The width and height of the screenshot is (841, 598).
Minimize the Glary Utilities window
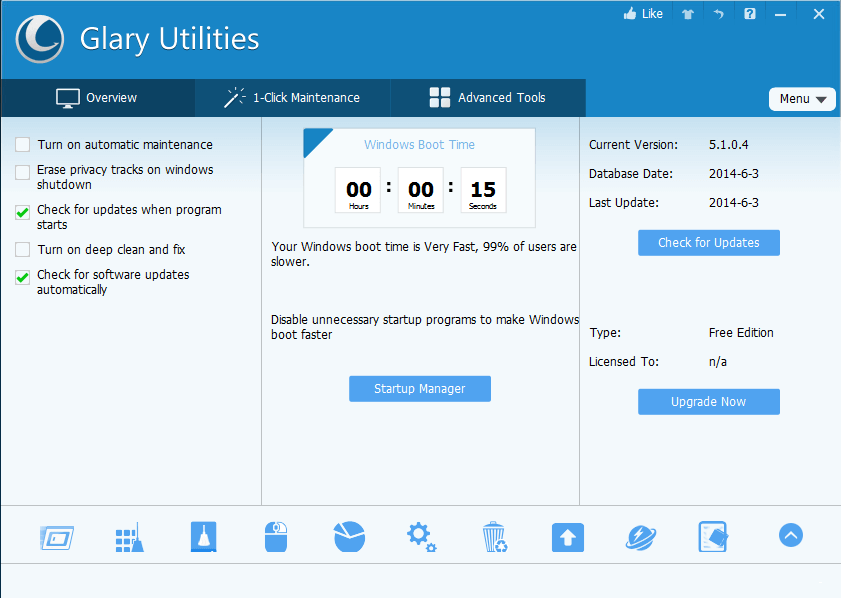[780, 15]
